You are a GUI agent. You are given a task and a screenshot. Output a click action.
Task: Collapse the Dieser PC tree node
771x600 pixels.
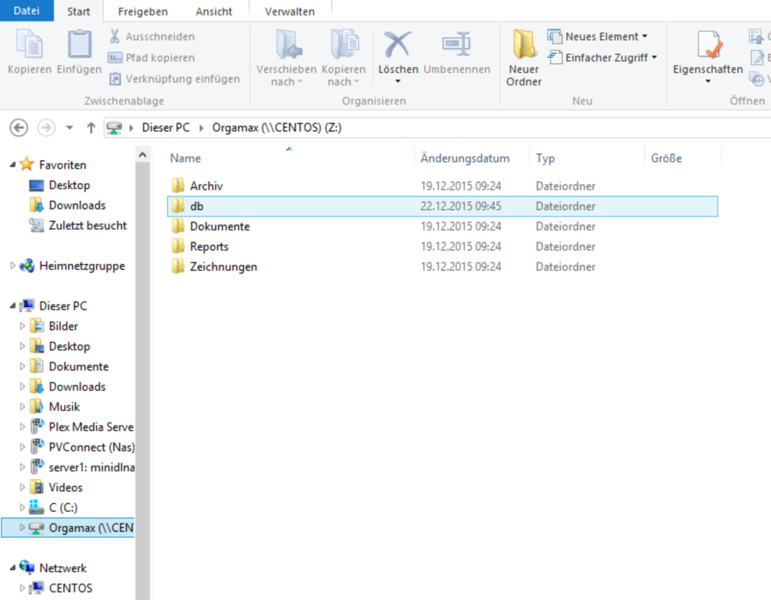(13, 306)
